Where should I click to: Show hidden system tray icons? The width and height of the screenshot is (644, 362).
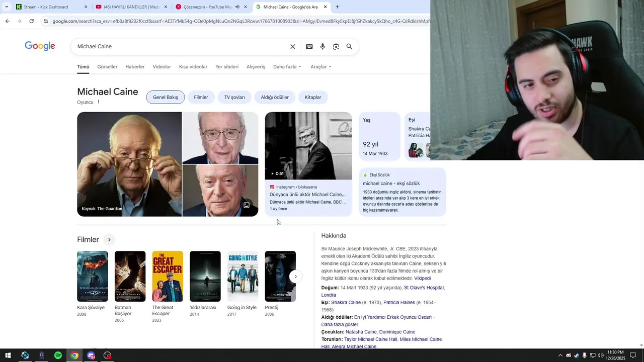pyautogui.click(x=560, y=355)
